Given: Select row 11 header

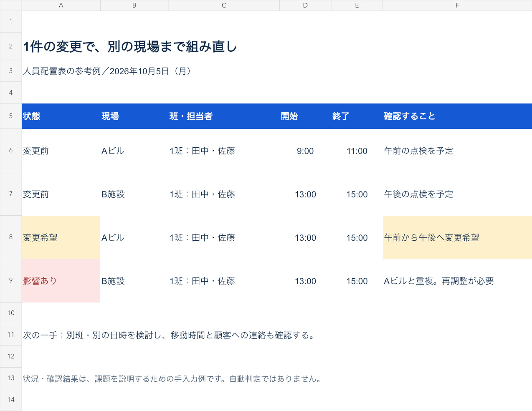Looking at the screenshot, I should 11,335.
